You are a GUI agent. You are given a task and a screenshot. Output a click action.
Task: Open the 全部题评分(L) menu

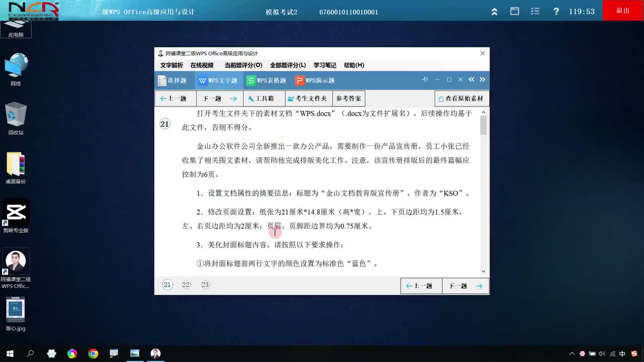tap(288, 65)
